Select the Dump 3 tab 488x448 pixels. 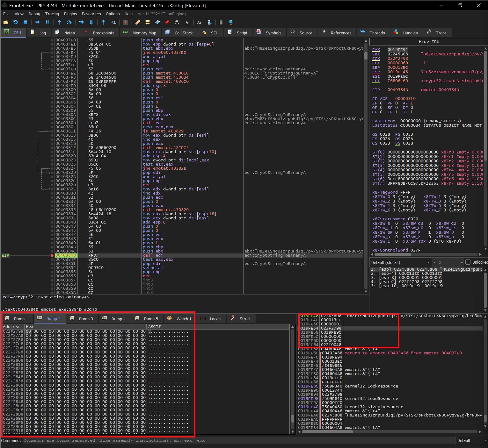[x=82, y=319]
